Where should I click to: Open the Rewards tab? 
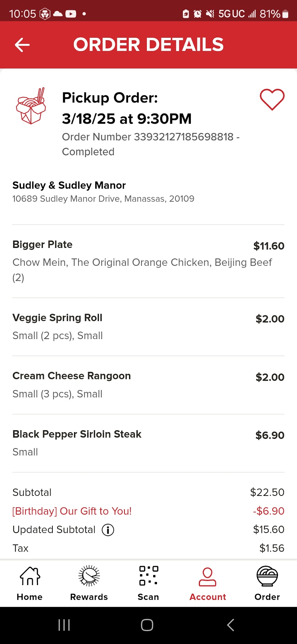click(89, 583)
